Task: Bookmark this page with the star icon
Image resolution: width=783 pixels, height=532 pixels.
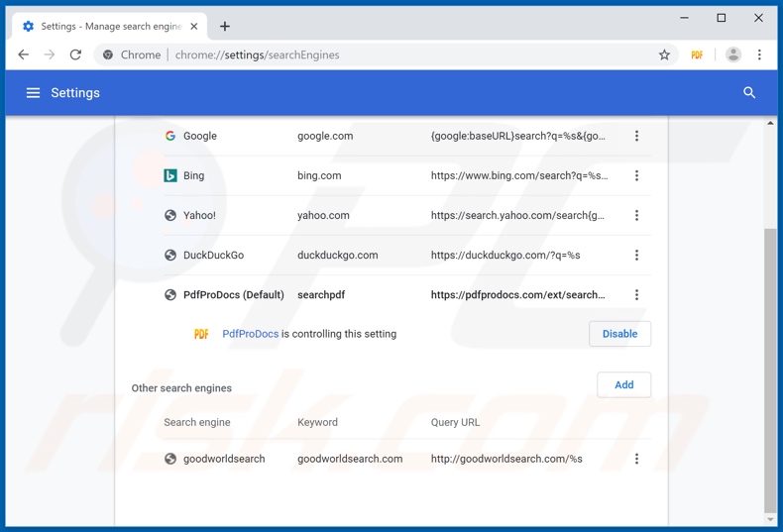Action: (664, 54)
